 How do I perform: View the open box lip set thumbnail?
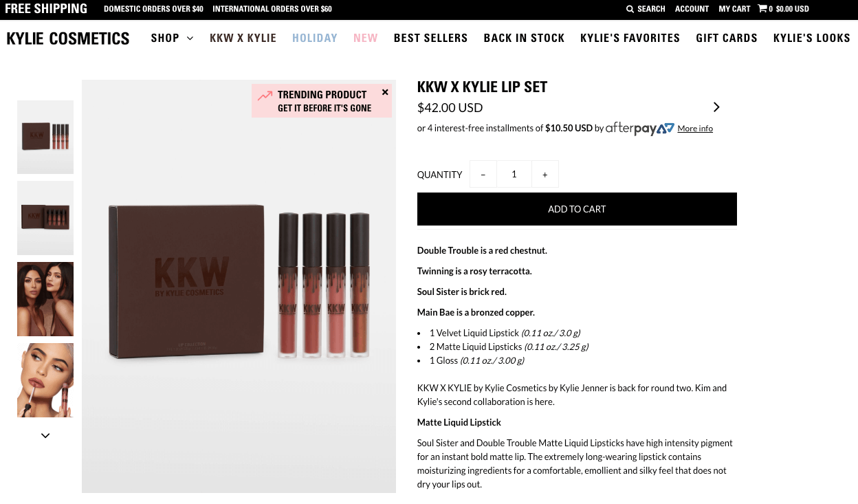tap(45, 218)
